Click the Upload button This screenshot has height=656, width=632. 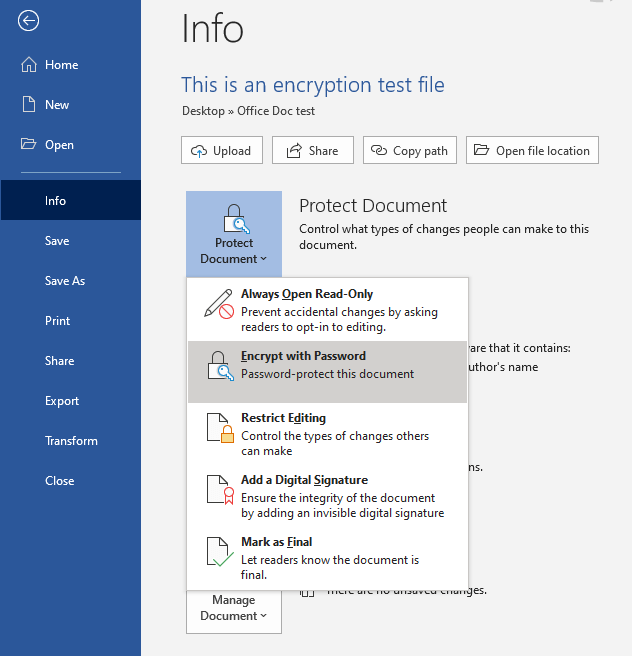222,150
